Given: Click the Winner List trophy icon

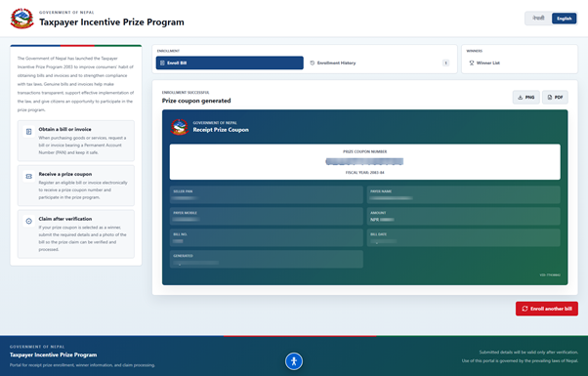Looking at the screenshot, I should 472,63.
